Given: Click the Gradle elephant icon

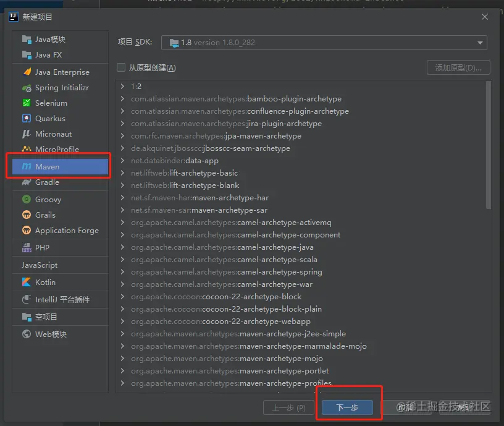Looking at the screenshot, I should (27, 182).
